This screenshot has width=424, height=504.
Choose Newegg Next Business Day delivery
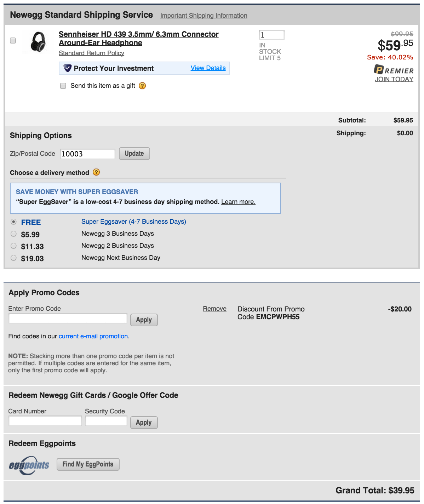coord(13,258)
